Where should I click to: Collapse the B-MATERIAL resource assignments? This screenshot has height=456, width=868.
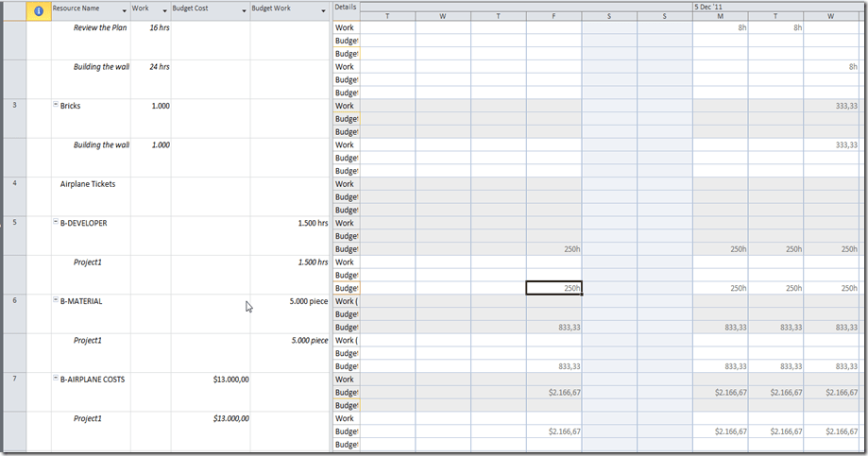pyautogui.click(x=56, y=301)
